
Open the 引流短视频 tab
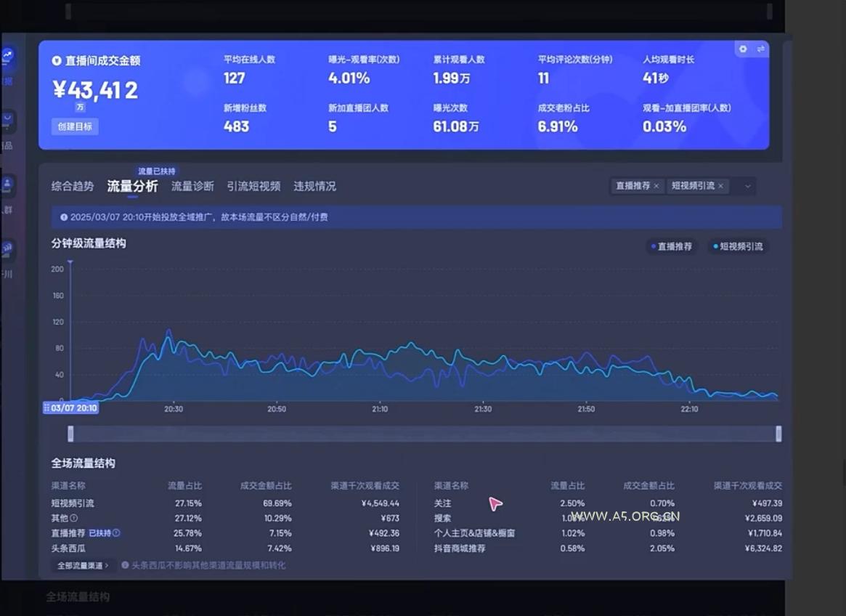point(253,187)
